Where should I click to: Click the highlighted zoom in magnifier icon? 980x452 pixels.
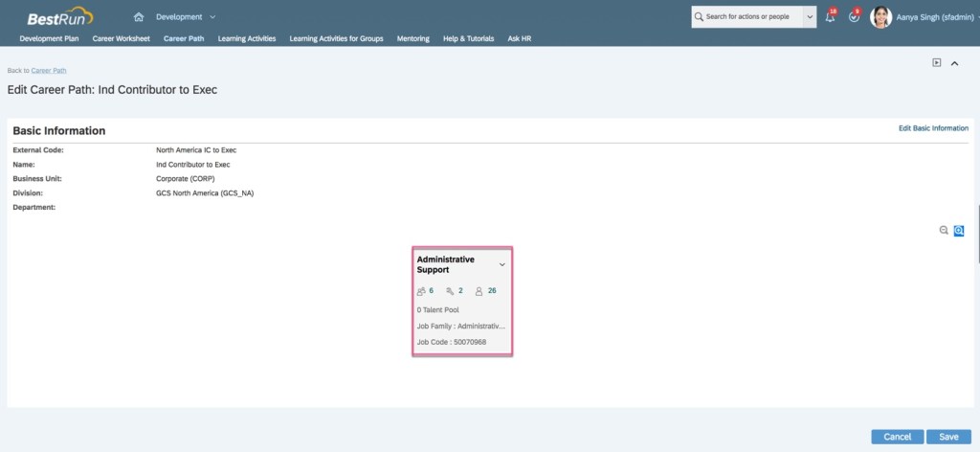pyautogui.click(x=958, y=231)
